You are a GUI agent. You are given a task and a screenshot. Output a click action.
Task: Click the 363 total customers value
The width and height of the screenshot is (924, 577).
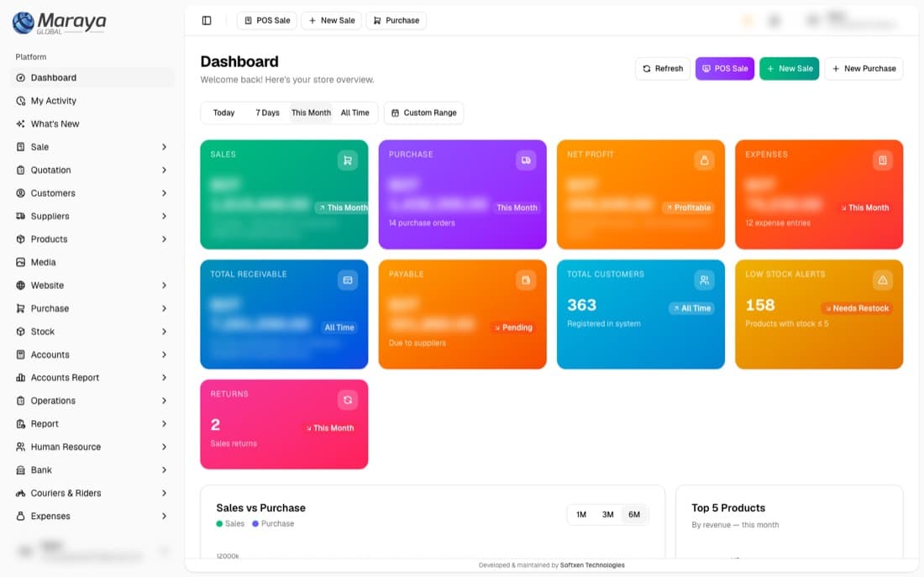[581, 305]
